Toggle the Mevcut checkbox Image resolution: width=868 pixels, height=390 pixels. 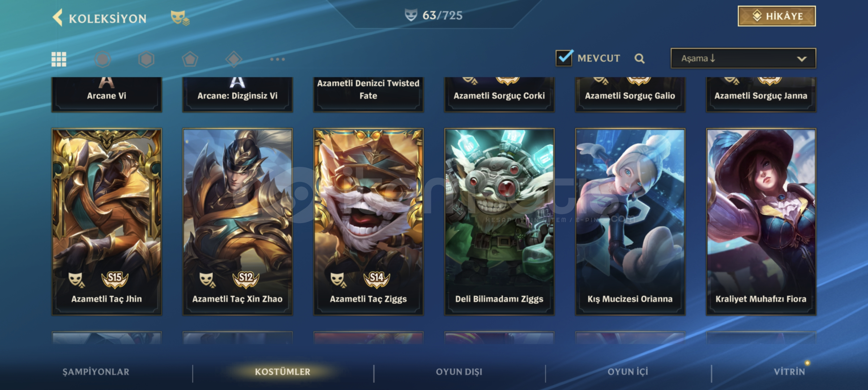564,58
